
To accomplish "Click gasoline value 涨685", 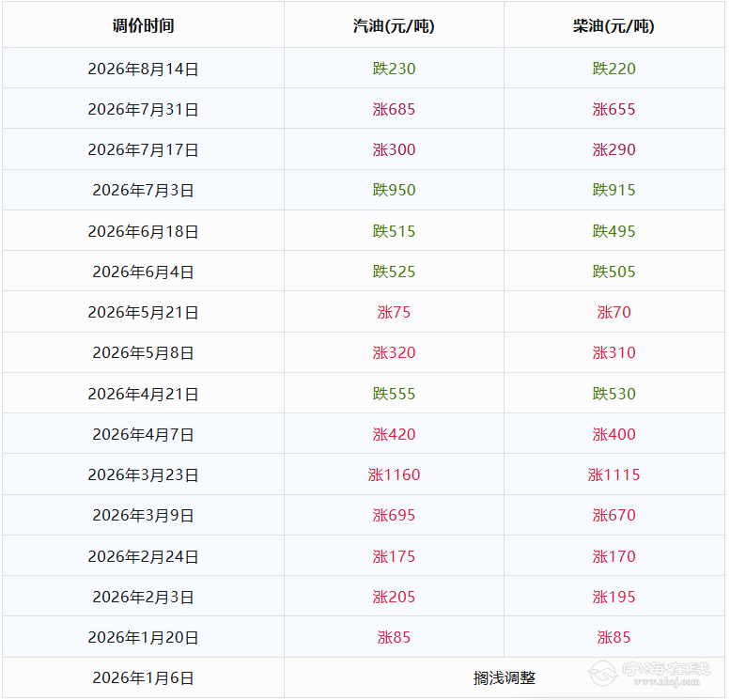I will point(394,109).
